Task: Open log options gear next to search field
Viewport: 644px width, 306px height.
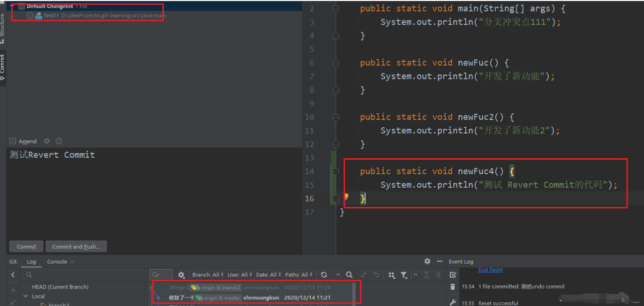Action: 181,275
